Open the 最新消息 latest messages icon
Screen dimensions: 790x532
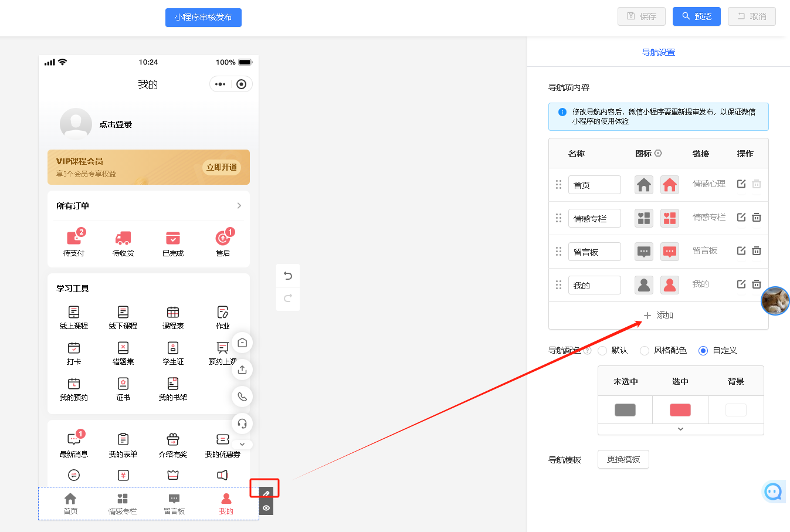click(74, 439)
